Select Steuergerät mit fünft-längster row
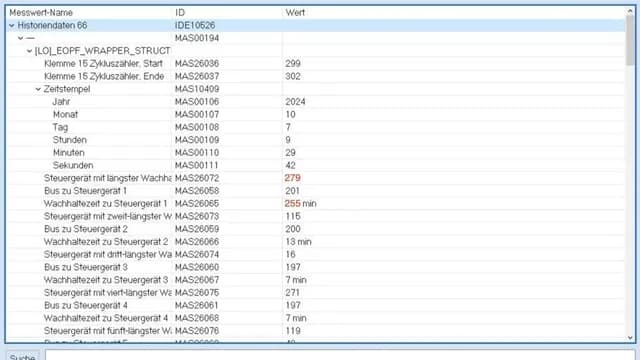640x360 pixels. pos(316,331)
